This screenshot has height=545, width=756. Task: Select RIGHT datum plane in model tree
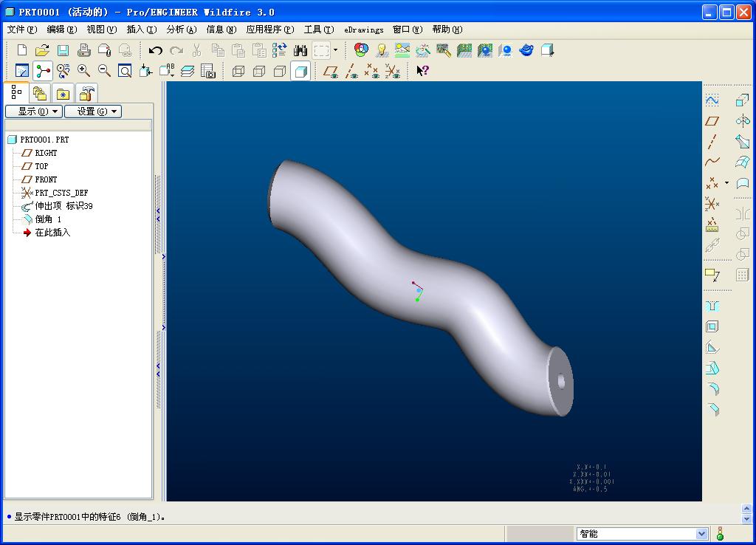(x=46, y=153)
